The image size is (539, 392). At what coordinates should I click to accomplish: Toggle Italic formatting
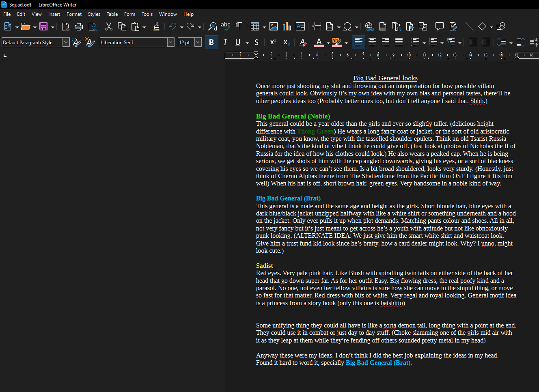pyautogui.click(x=225, y=42)
